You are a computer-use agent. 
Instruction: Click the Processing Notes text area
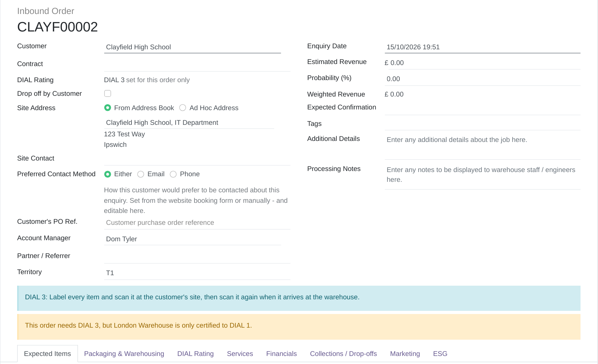point(482,177)
